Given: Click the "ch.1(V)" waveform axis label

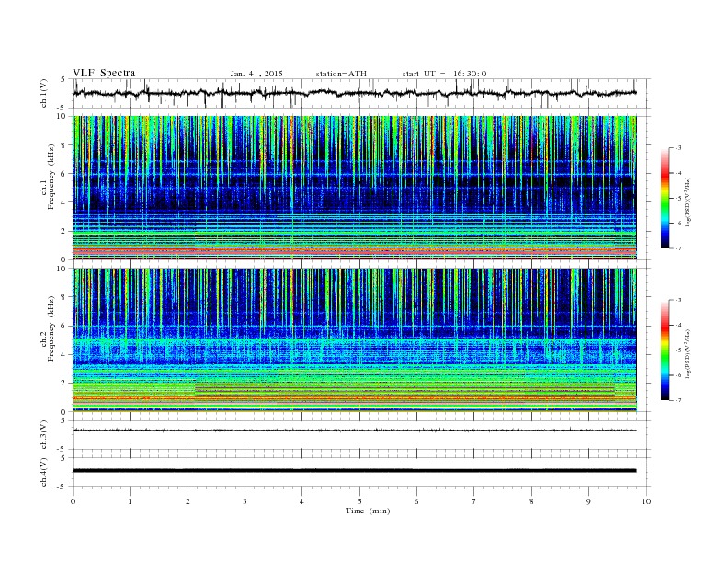Looking at the screenshot, I should [x=44, y=93].
